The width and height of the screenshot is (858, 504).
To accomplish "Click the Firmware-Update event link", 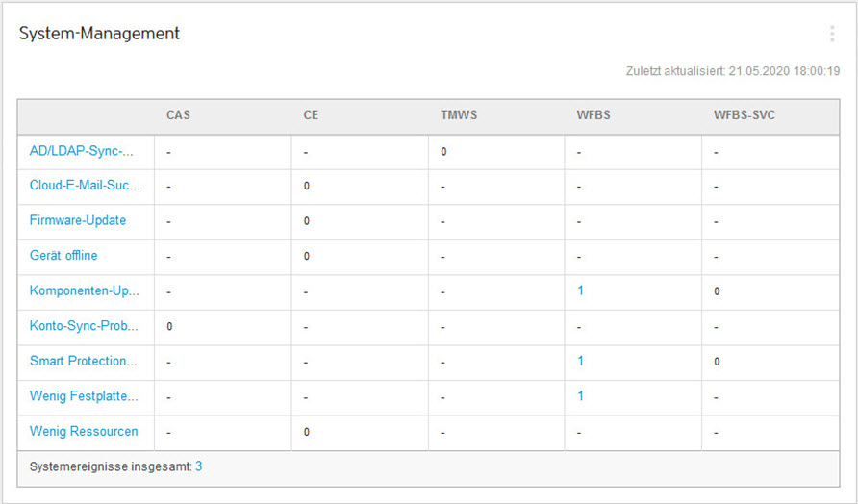I will 78,220.
